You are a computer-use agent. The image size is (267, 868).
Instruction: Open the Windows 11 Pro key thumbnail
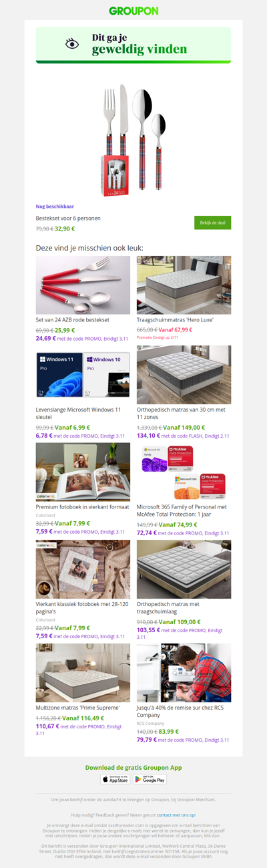pyautogui.click(x=83, y=376)
